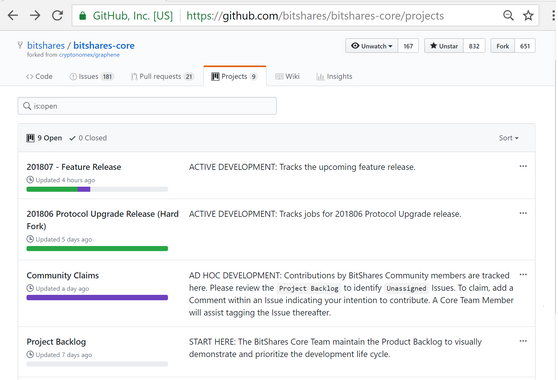Click the purple Community Claims progress bar
Screen dimensions: 558x380
click(x=97, y=297)
